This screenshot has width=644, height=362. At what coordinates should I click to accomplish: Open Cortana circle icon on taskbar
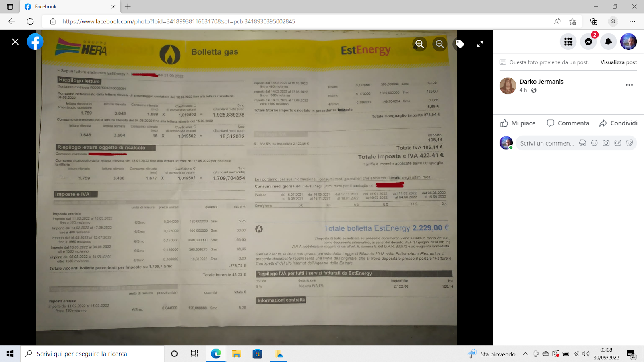[174, 354]
